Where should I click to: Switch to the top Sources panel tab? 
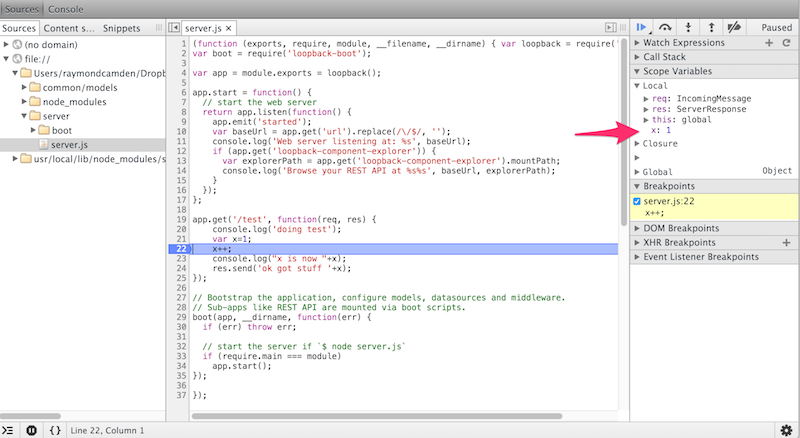[x=22, y=9]
